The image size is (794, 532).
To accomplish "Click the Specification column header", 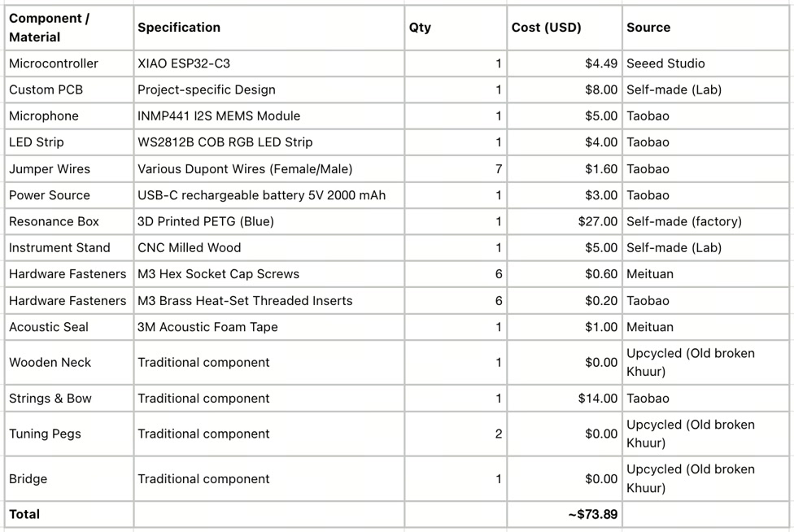I will [269, 28].
